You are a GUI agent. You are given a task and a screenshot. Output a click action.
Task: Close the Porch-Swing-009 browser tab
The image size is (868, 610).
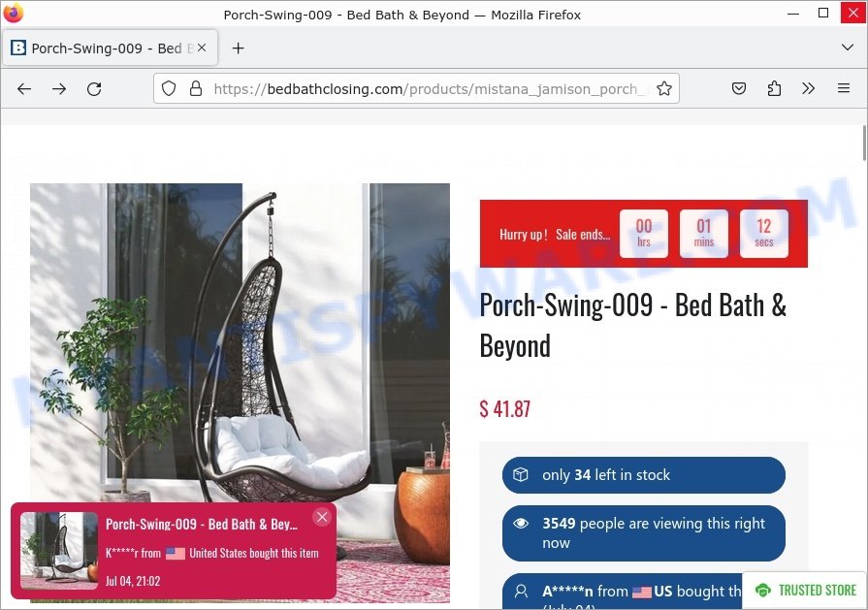tap(202, 48)
